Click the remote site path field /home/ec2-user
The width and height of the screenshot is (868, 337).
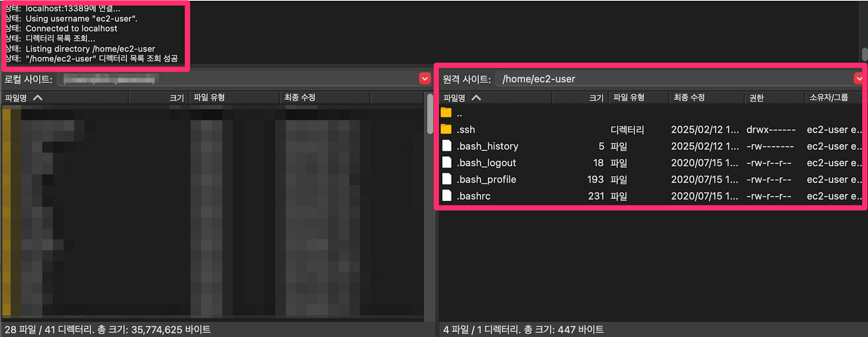pos(674,79)
